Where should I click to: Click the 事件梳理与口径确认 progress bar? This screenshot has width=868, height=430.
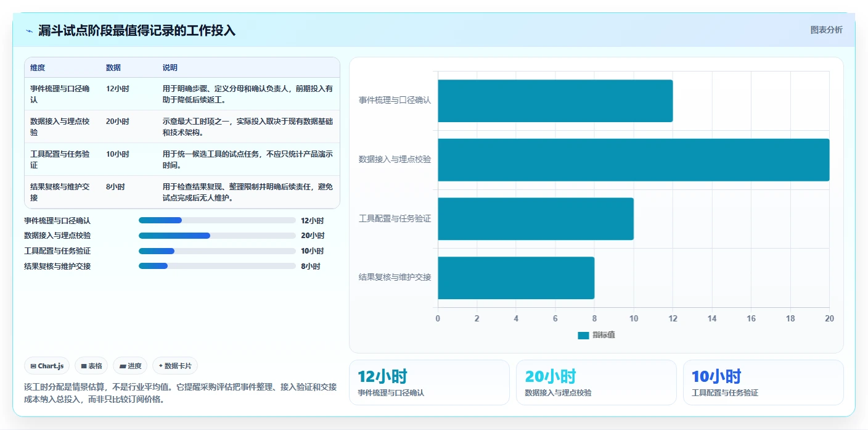coord(217,220)
